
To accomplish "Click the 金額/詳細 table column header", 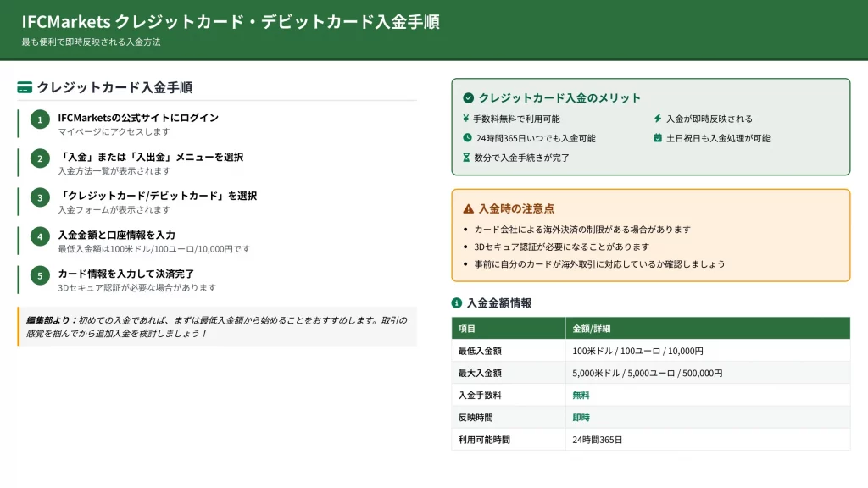I will pyautogui.click(x=592, y=329).
